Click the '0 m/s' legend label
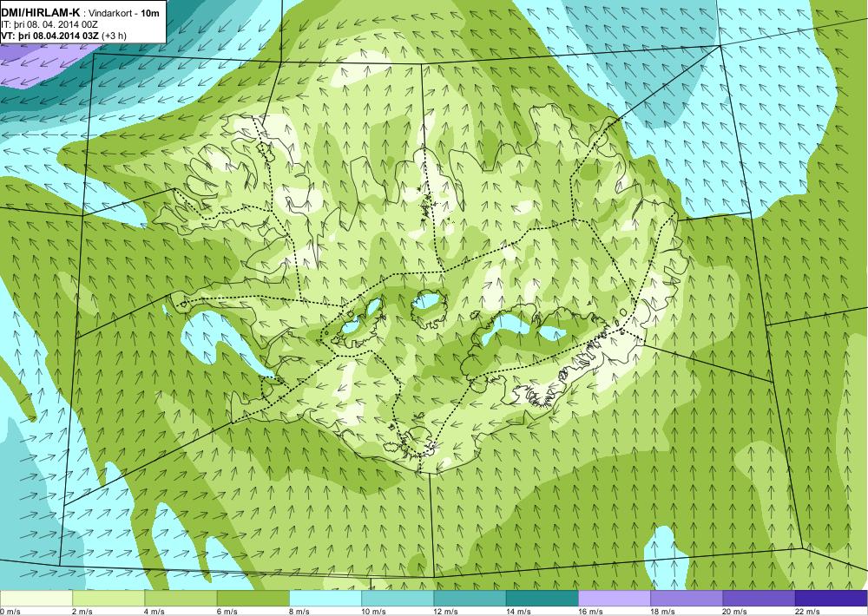Viewport: 868px width, 616px height. (10, 612)
